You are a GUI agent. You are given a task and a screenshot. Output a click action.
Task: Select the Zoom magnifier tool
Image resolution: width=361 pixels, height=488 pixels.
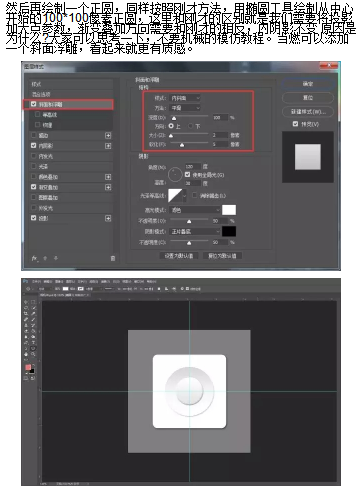click(33, 354)
